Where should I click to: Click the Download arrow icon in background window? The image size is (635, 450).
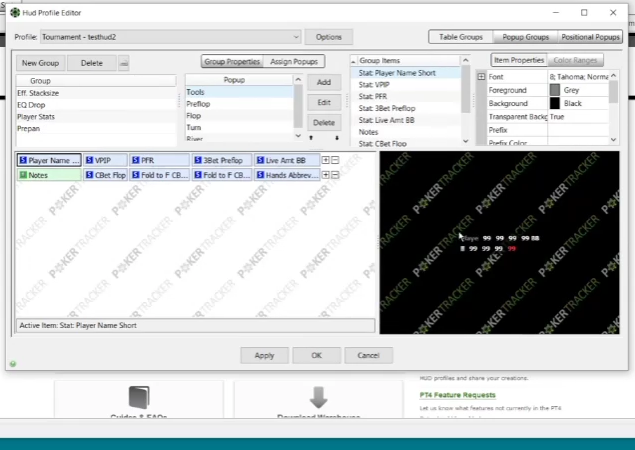[x=318, y=397]
